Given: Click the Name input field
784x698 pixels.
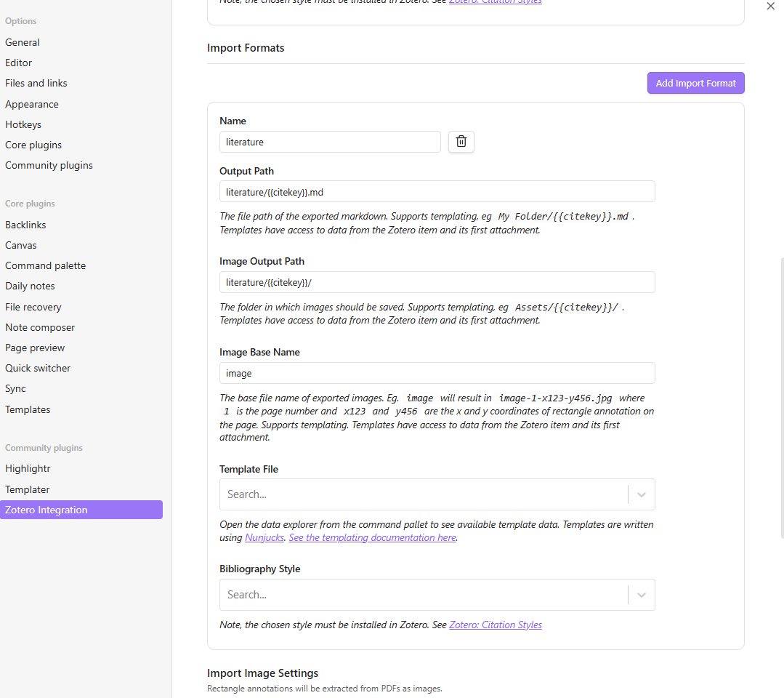Looking at the screenshot, I should (x=330, y=142).
